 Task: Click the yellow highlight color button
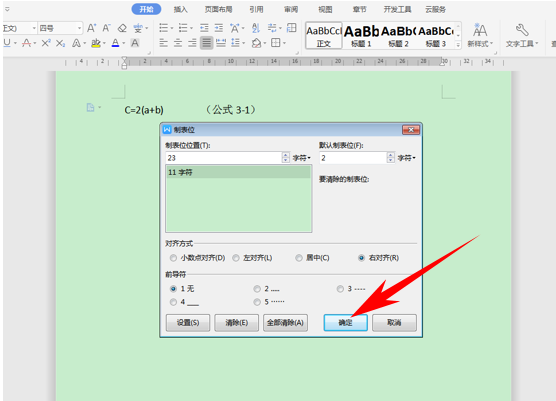tap(96, 43)
